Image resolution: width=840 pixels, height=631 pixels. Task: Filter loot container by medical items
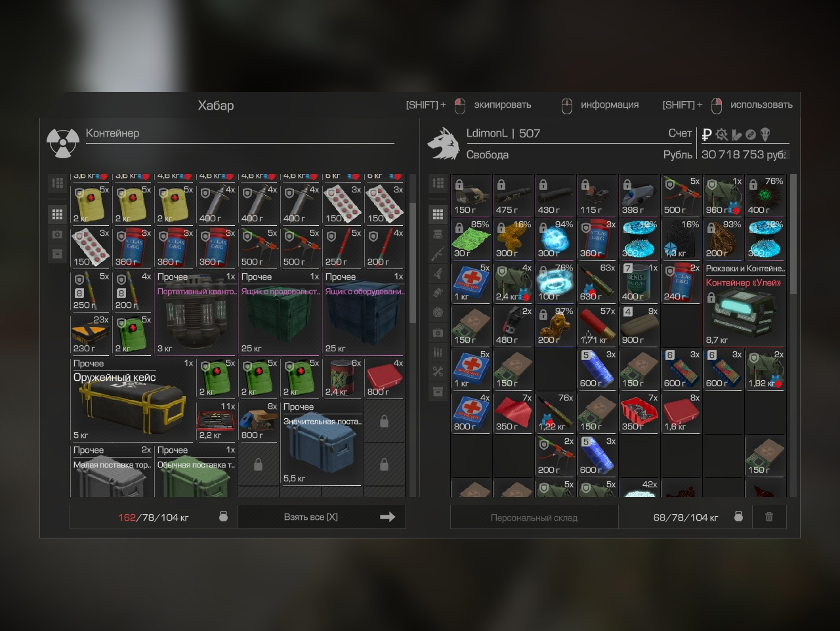tap(57, 234)
